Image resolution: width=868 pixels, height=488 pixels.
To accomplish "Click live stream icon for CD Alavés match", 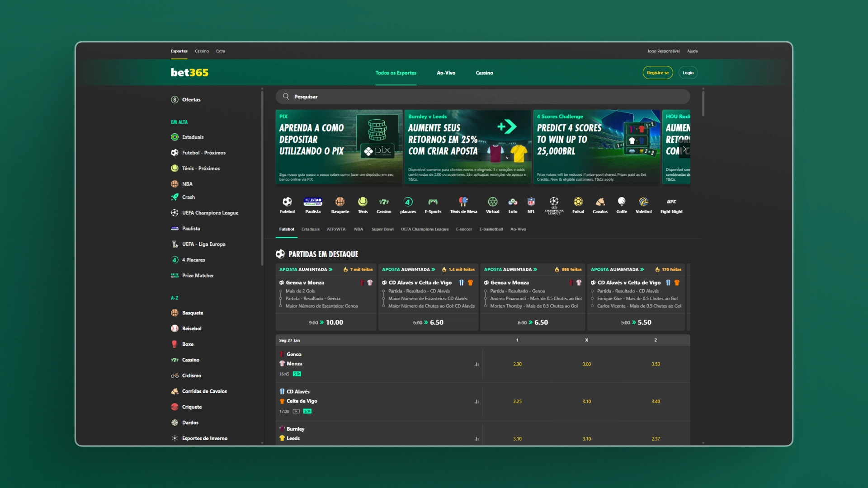I will coord(296,411).
